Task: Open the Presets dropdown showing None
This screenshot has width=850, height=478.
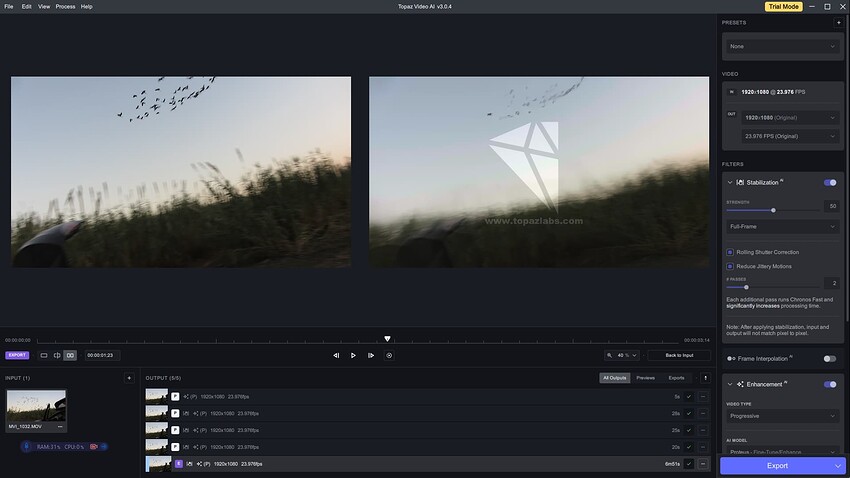Action: pyautogui.click(x=783, y=46)
